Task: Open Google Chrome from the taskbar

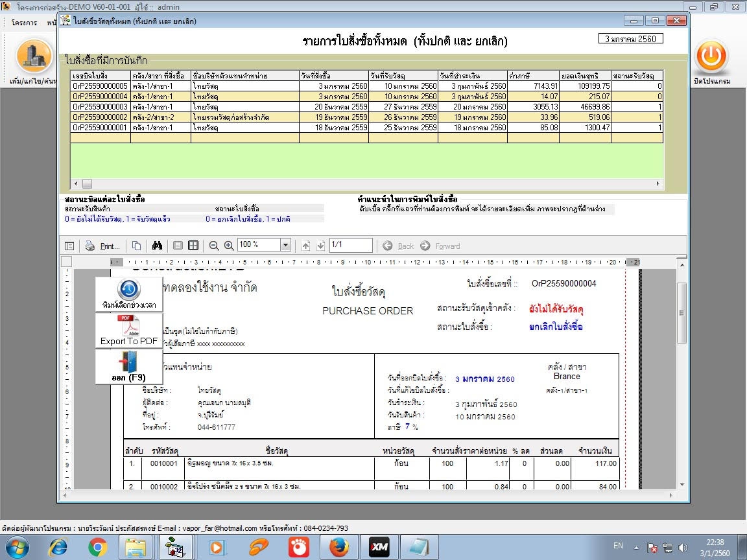Action: click(98, 548)
